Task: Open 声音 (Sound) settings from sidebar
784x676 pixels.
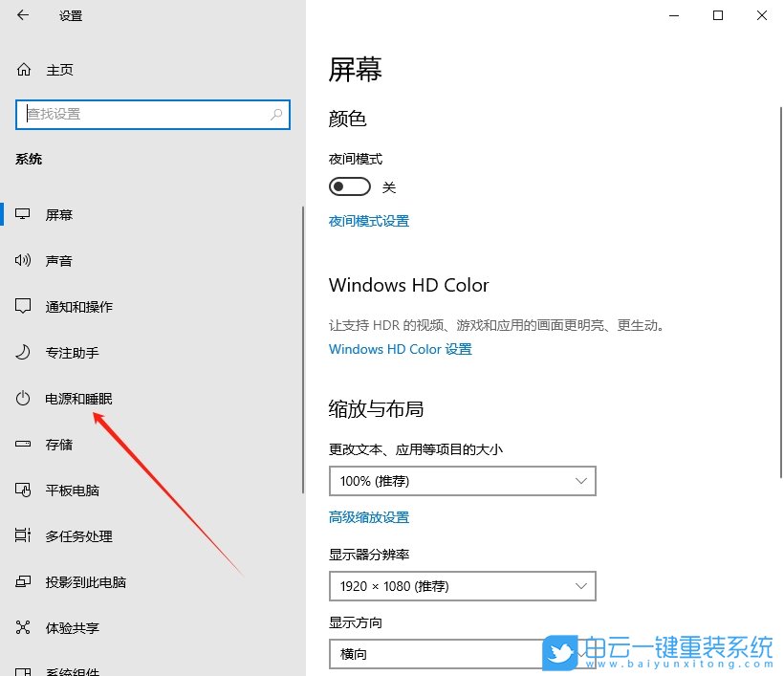Action: (57, 260)
